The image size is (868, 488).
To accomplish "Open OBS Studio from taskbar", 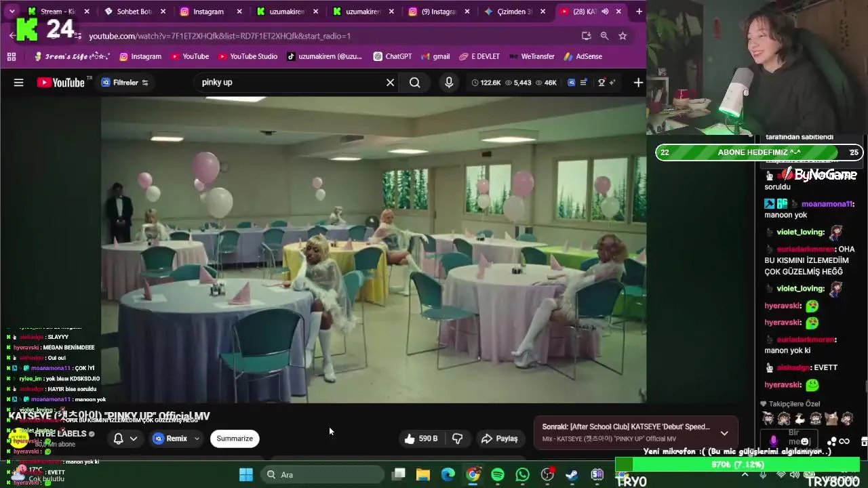I will coord(547,474).
